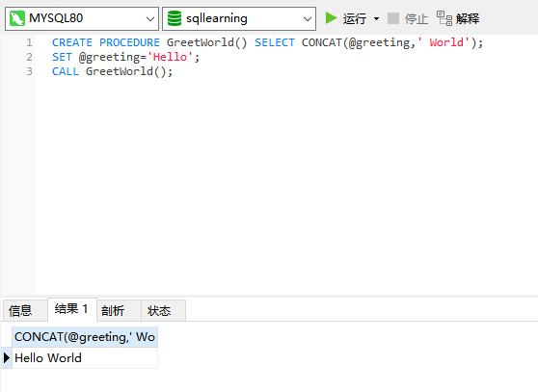Click the gray Stop square icon
The image size is (538, 392).
coord(393,18)
